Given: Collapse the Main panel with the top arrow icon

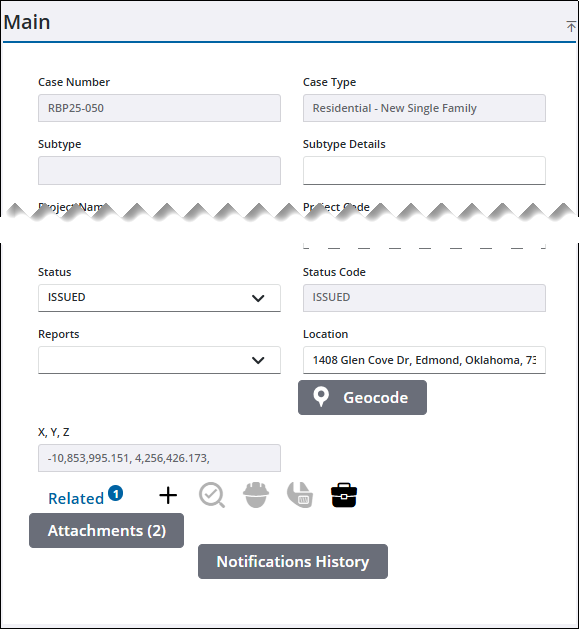Looking at the screenshot, I should (x=571, y=26).
